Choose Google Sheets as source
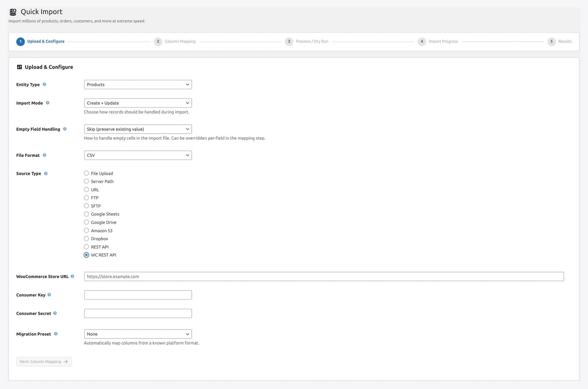Viewport: 588px width, 389px height. click(86, 214)
